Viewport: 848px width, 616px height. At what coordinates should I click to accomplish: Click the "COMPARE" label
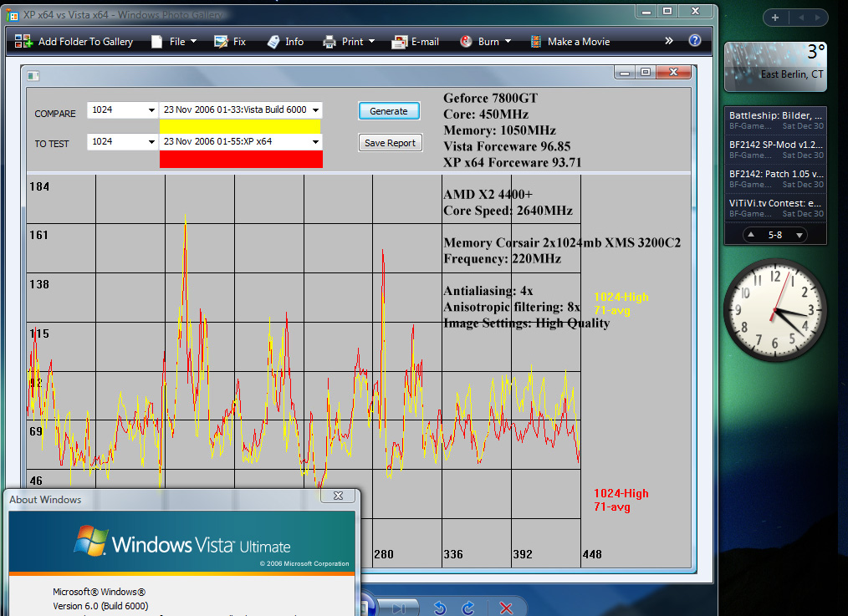55,114
